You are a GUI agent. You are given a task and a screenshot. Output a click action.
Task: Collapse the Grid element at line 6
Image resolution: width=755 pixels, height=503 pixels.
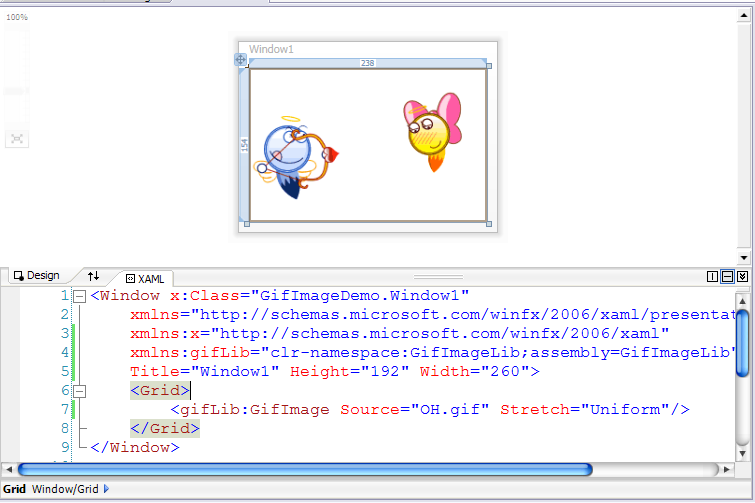point(79,391)
